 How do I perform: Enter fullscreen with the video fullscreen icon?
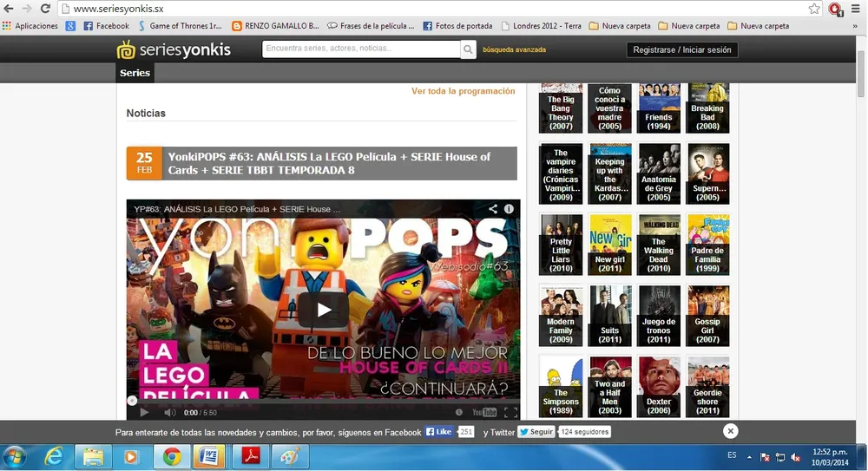[x=511, y=412]
